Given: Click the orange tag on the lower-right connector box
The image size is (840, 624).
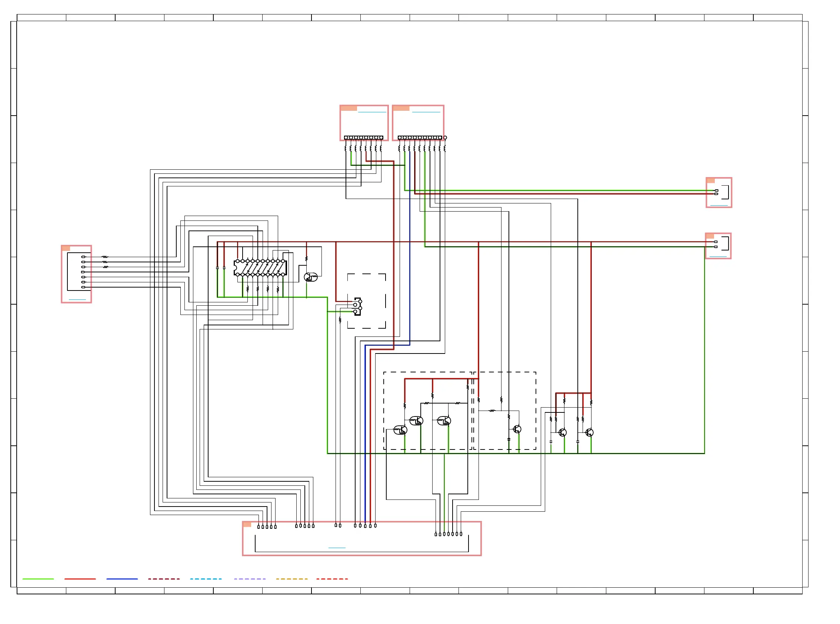Looking at the screenshot, I should [710, 236].
